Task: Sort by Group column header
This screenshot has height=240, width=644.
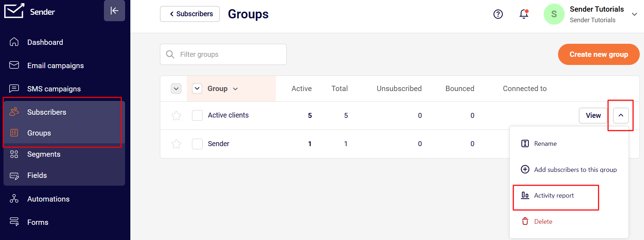Action: (222, 89)
